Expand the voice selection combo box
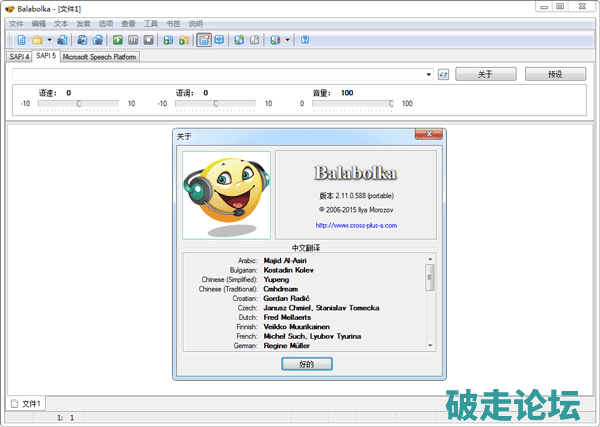The image size is (600, 427). tap(428, 74)
